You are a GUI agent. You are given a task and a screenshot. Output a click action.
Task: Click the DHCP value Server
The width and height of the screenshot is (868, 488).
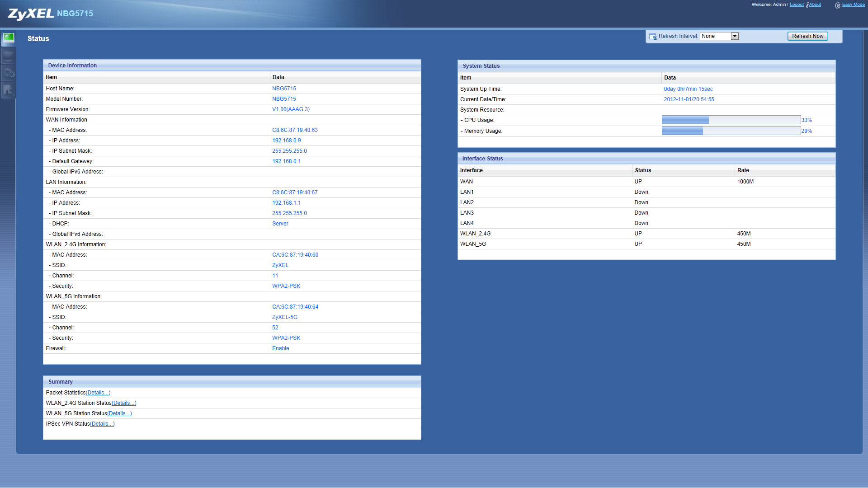tap(280, 224)
